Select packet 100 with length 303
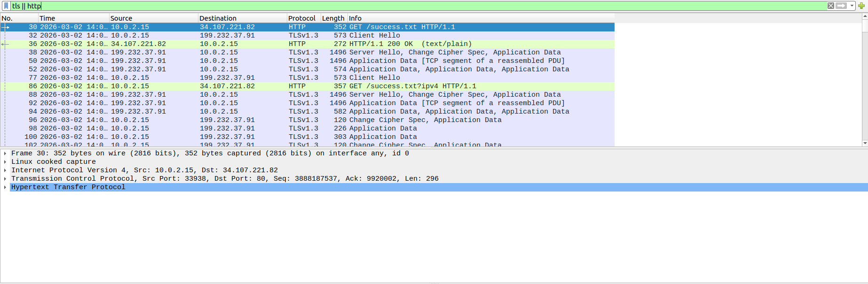868x284 pixels. point(308,137)
